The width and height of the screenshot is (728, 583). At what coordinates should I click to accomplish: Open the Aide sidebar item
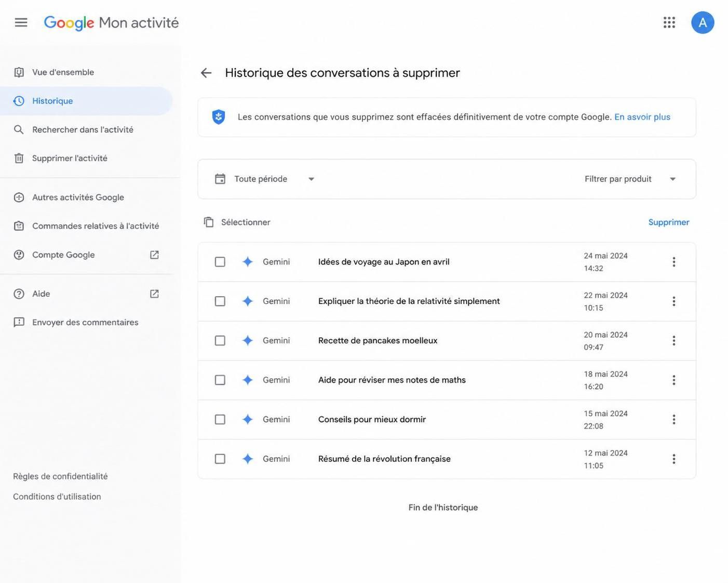point(86,294)
